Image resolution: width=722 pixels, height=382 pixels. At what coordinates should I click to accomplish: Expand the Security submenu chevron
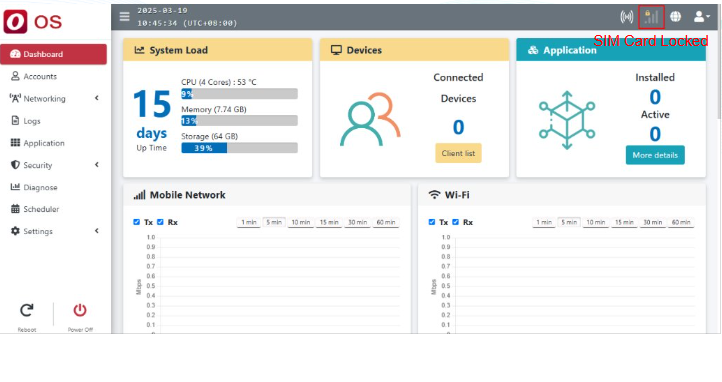(97, 165)
